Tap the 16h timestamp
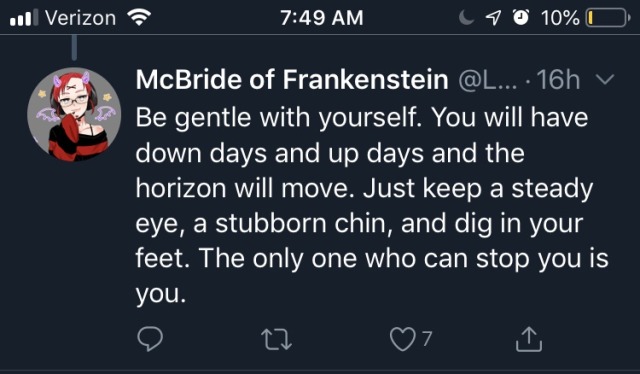640x374 pixels. pyautogui.click(x=558, y=79)
